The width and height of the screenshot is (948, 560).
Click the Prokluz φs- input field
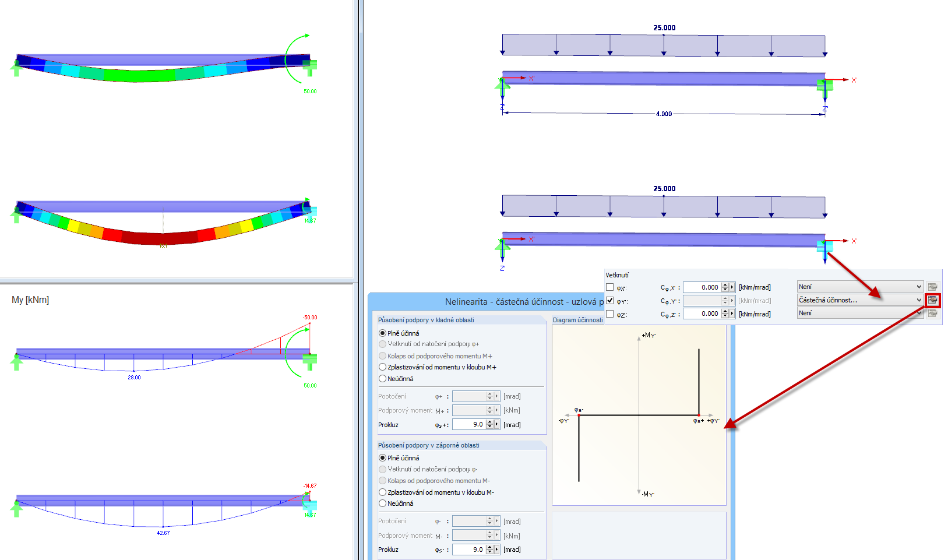pos(469,550)
